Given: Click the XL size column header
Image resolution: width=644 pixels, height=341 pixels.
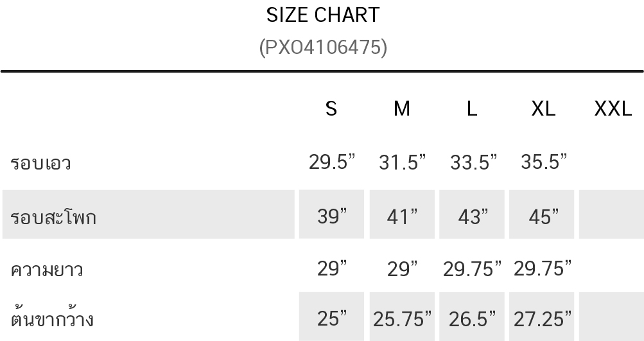Looking at the screenshot, I should click(543, 109).
